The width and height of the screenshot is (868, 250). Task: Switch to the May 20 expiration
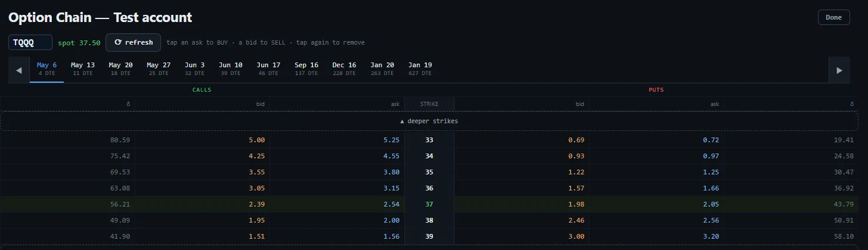[120, 68]
